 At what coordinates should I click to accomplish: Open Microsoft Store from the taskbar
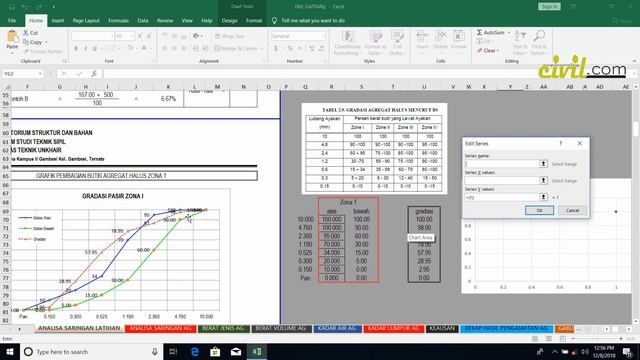pos(215,351)
